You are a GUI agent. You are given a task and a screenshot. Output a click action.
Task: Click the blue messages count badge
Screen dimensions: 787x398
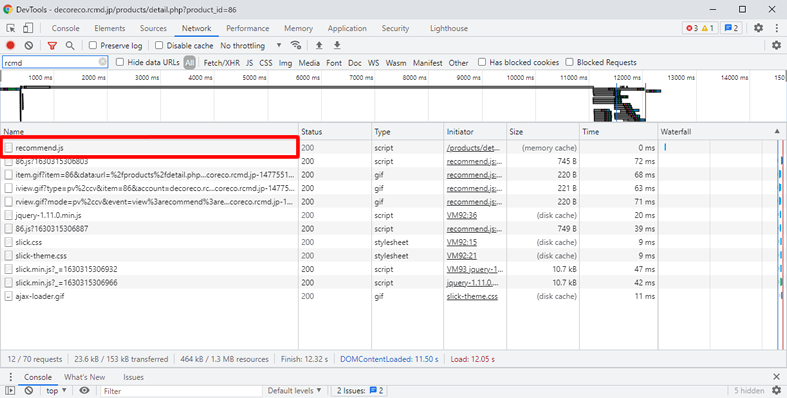[x=731, y=28]
